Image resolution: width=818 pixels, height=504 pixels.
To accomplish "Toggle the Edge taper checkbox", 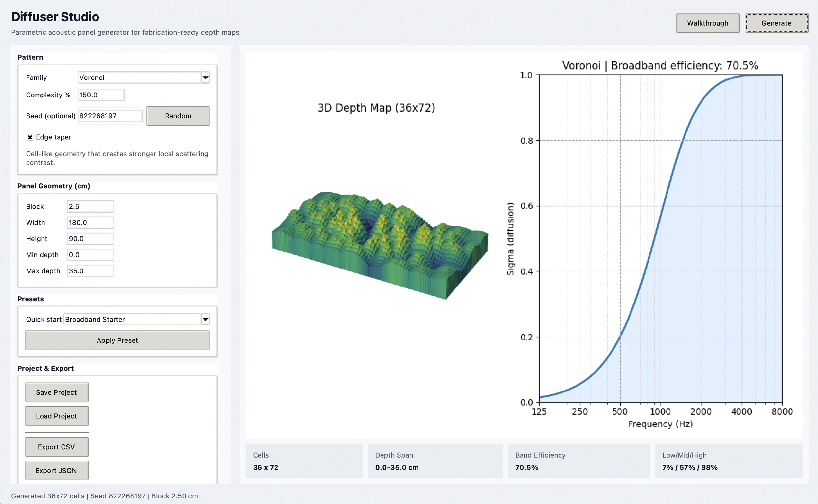I will point(30,137).
